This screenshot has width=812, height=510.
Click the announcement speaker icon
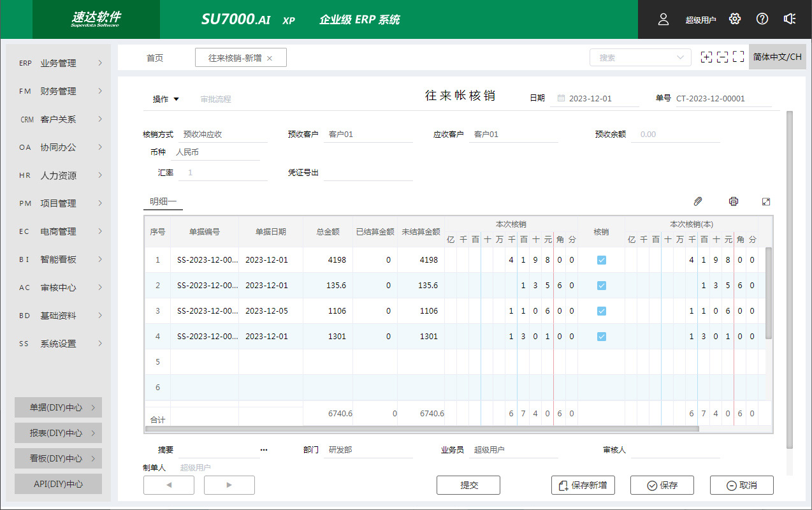point(790,19)
